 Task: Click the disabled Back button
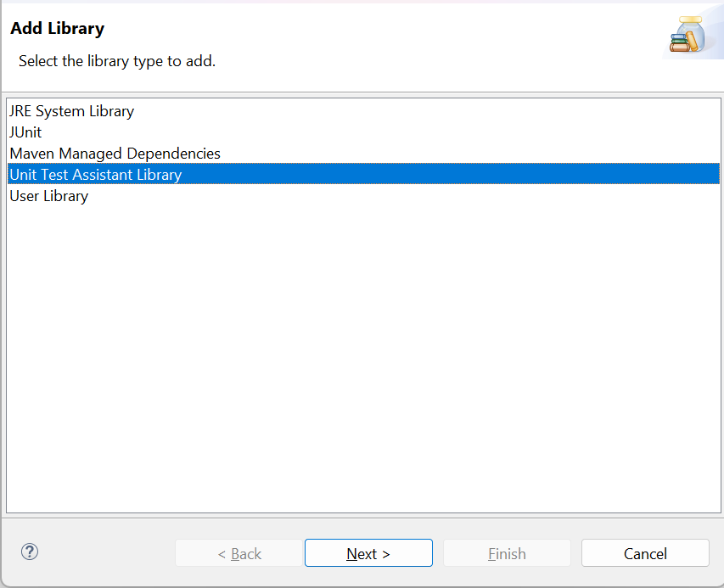tap(239, 553)
